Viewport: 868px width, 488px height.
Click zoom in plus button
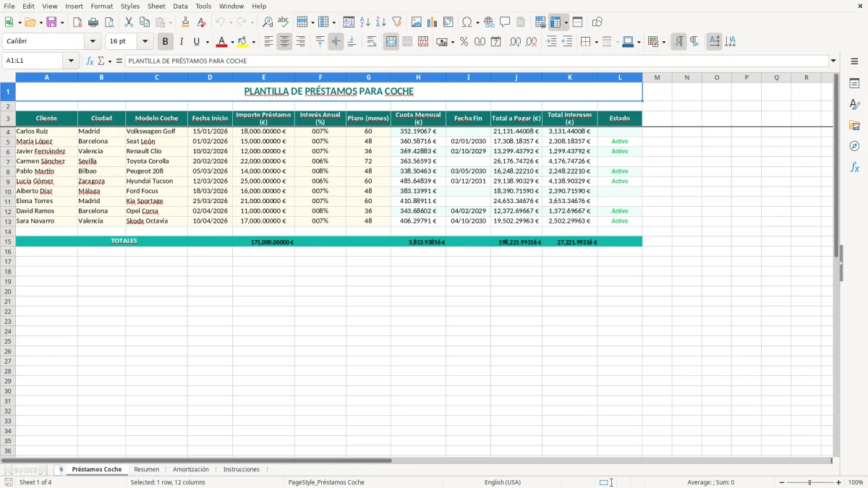coord(839,482)
